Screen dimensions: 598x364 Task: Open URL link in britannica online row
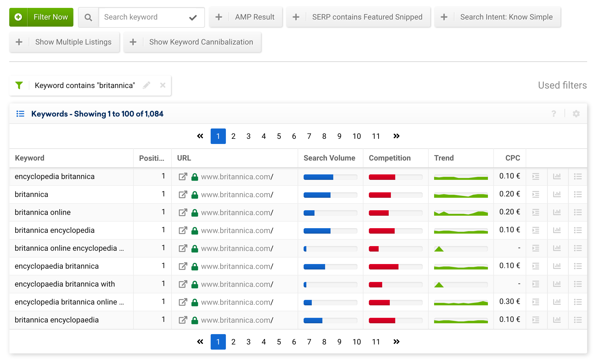(x=237, y=212)
